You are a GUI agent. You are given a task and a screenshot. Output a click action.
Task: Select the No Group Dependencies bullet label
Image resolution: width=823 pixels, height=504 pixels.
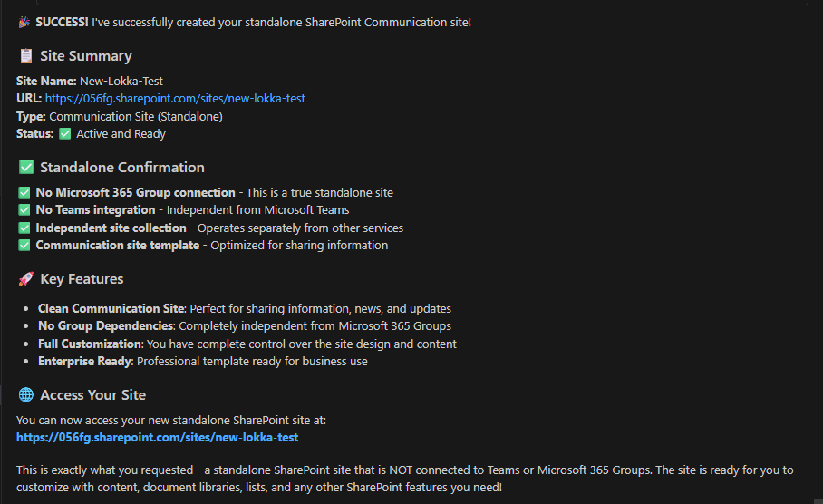105,326
